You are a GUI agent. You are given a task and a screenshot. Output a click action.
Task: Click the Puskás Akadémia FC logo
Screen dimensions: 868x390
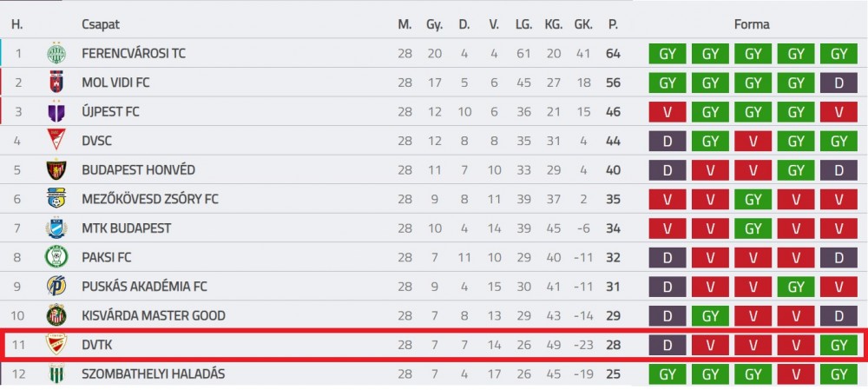point(56,287)
